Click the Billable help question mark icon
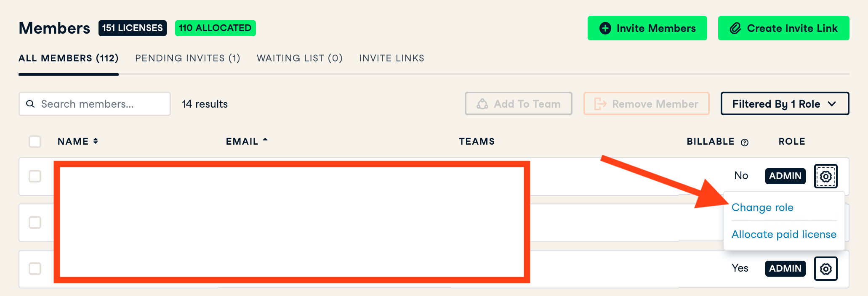Screen dimensions: 868x296 [745, 142]
